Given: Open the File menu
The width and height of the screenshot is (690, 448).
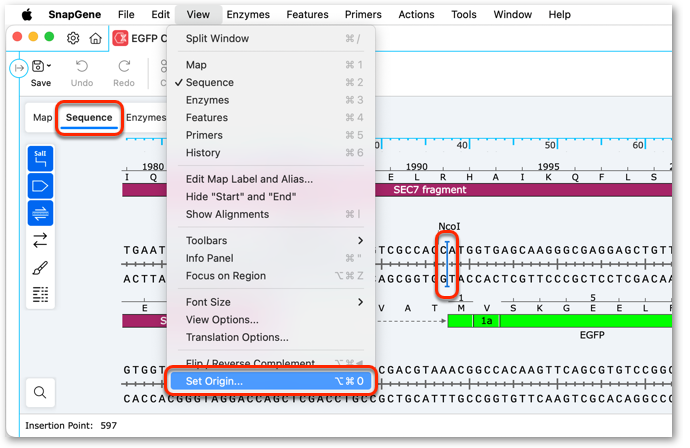Looking at the screenshot, I should pyautogui.click(x=126, y=15).
